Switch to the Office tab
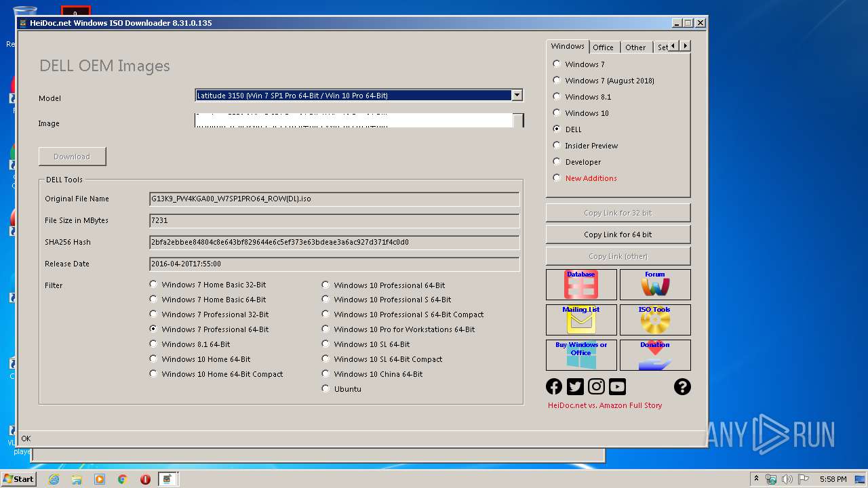Image resolution: width=868 pixels, height=488 pixels. tap(603, 47)
